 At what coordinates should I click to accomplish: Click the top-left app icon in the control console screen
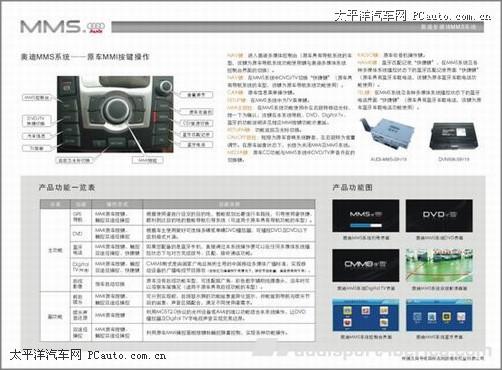point(348,311)
